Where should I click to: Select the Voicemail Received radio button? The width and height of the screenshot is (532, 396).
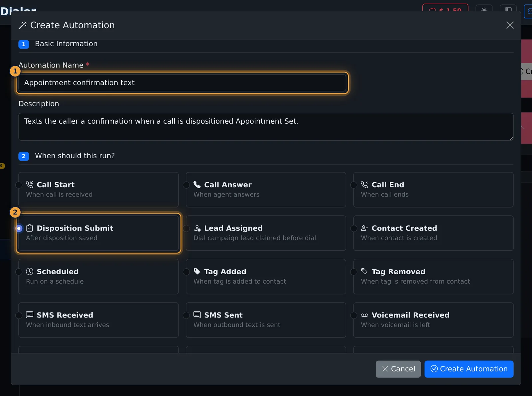(354, 315)
